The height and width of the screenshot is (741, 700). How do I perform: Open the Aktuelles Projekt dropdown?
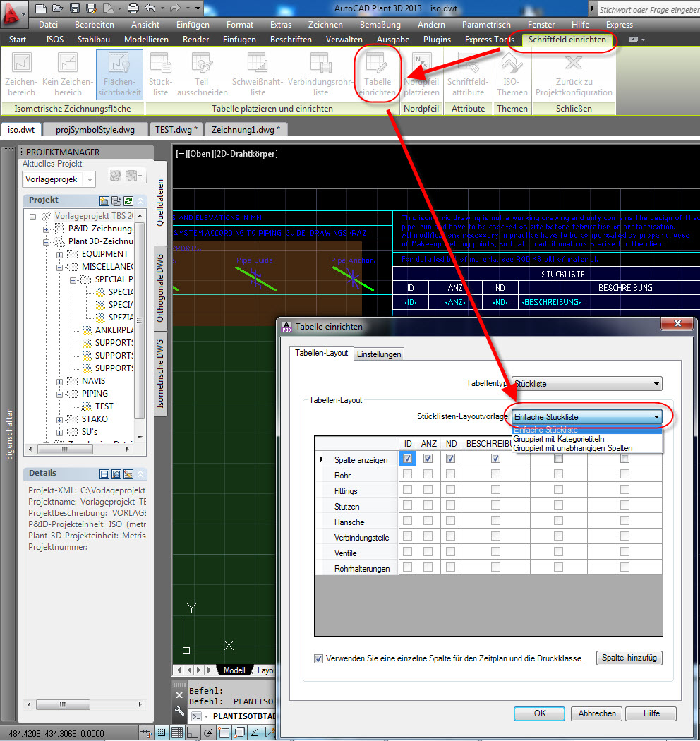point(59,179)
